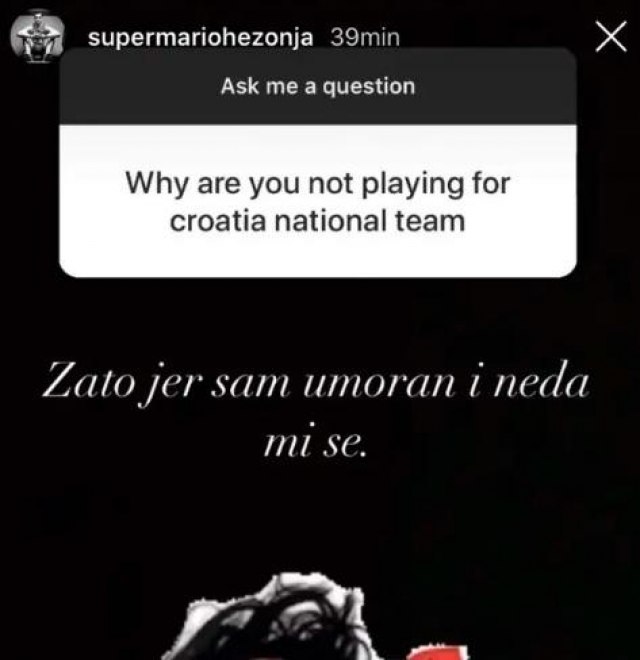
Task: Open the supermariohezonja profile avatar
Action: (x=37, y=38)
